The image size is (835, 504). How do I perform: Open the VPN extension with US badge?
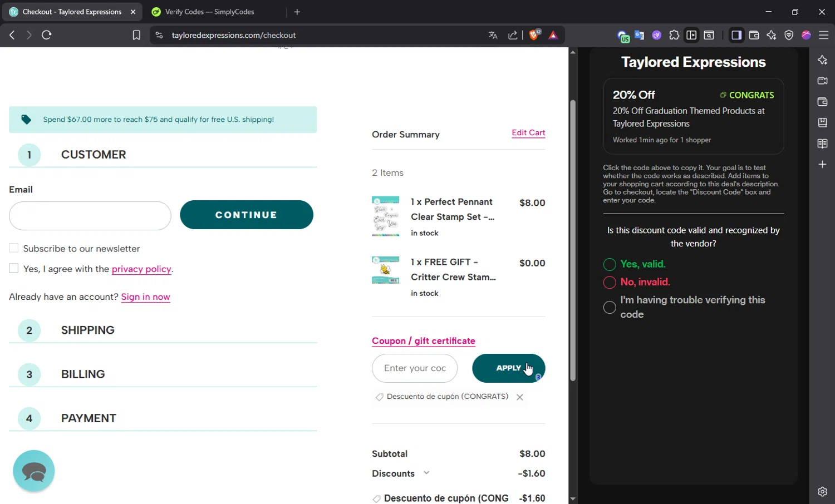[x=623, y=36]
